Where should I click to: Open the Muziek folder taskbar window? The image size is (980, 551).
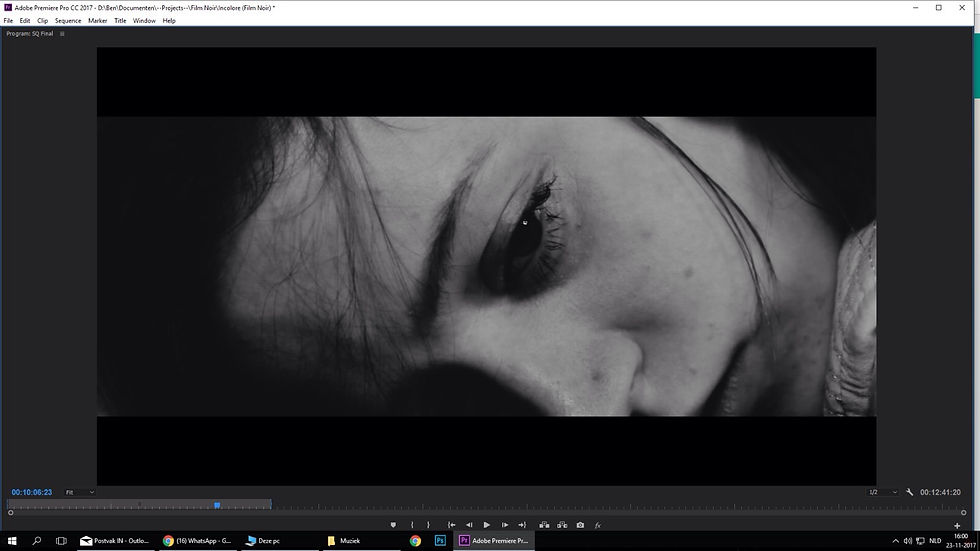coord(362,541)
